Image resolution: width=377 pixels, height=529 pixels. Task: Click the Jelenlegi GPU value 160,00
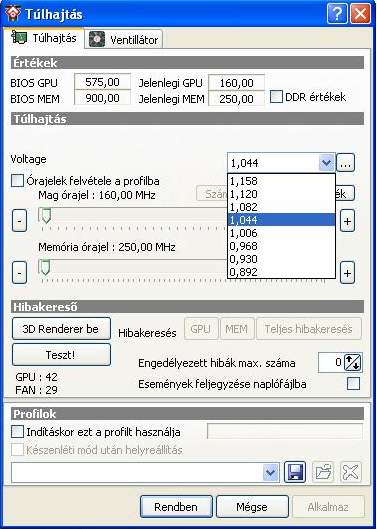point(237,83)
